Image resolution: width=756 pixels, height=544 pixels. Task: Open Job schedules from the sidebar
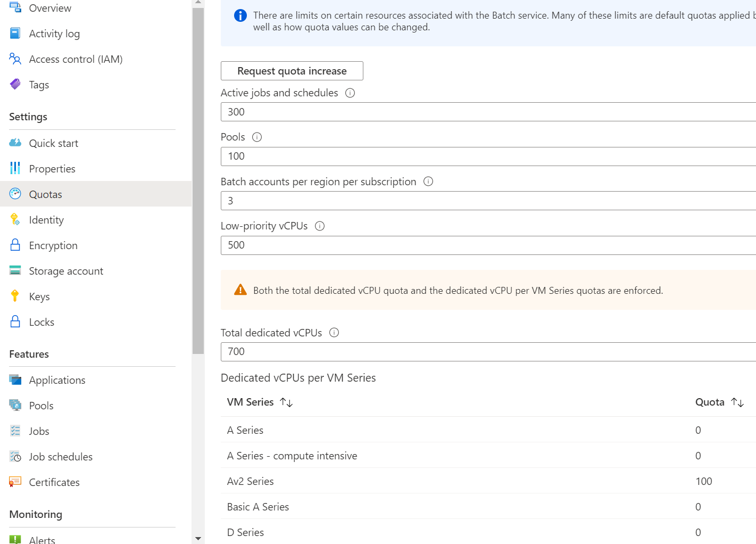(x=60, y=456)
